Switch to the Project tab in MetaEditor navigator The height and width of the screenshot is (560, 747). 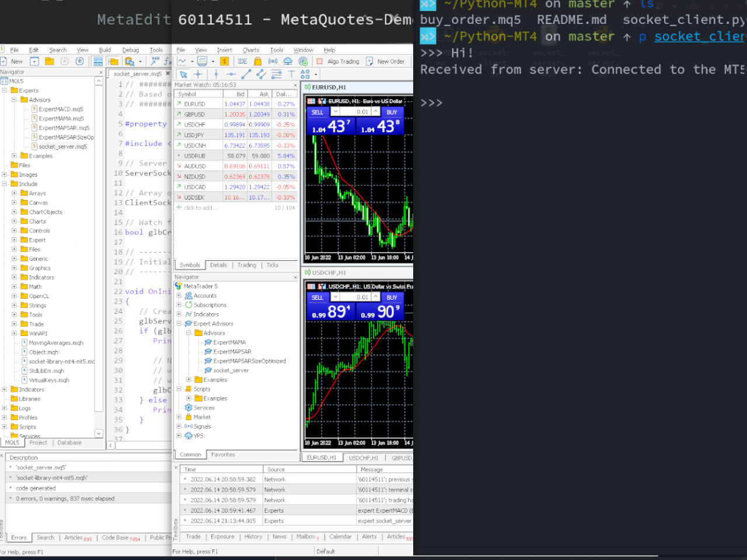tap(39, 443)
